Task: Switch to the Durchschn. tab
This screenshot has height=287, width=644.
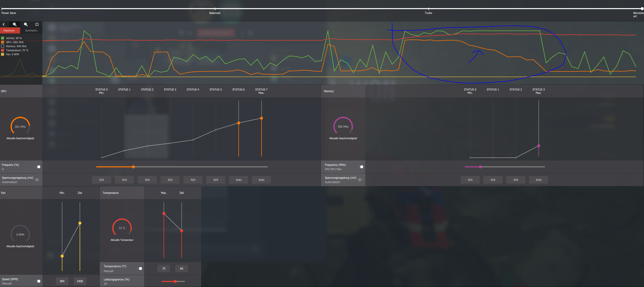Action: click(x=31, y=30)
